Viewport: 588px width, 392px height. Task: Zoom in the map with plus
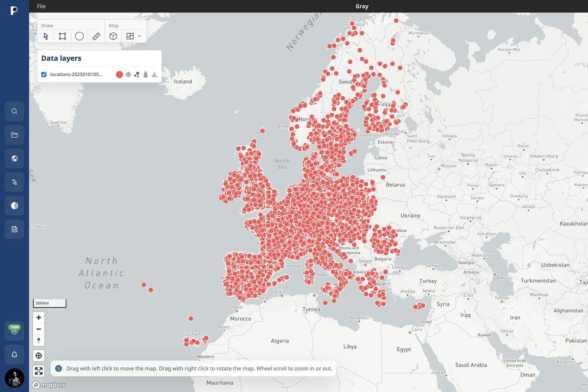(x=39, y=317)
